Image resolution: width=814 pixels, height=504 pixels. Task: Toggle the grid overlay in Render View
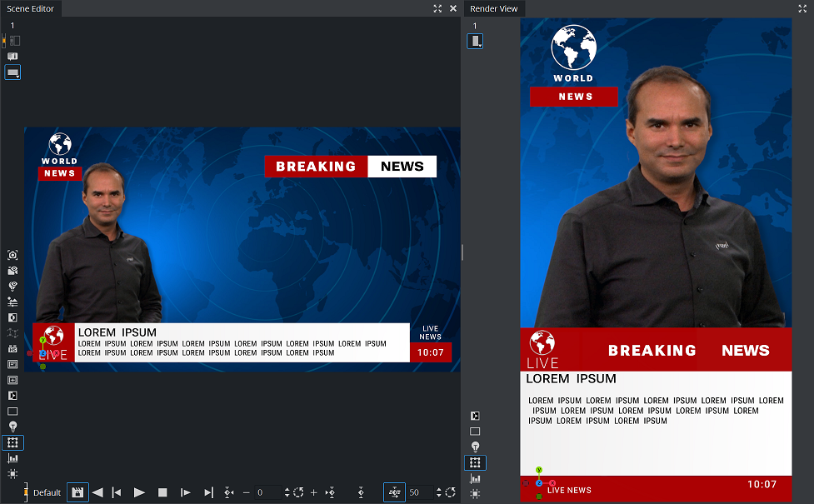[475, 462]
